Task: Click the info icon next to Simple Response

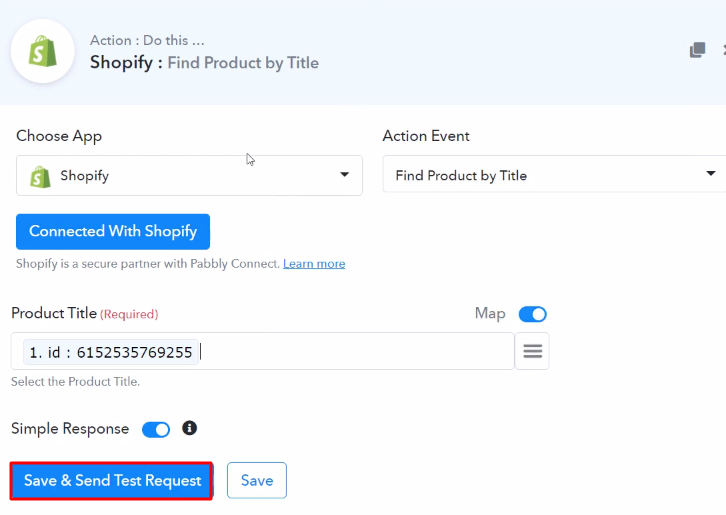Action: 189,428
